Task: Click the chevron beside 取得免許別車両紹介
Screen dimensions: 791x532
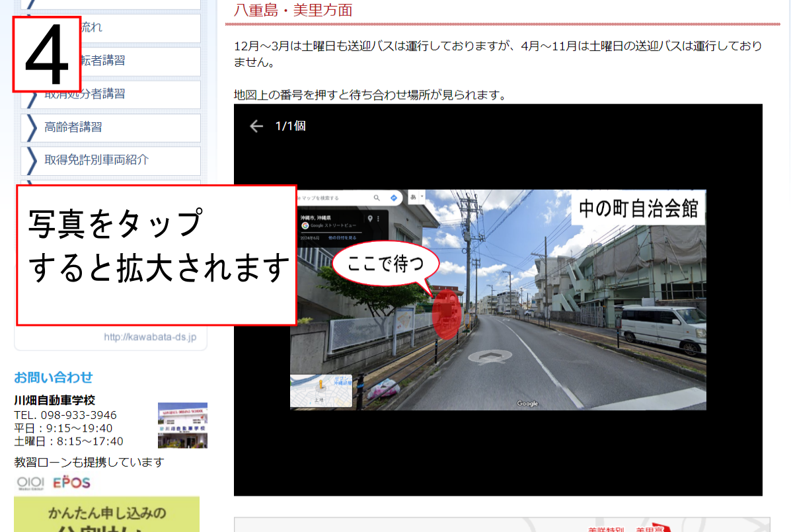Action: pyautogui.click(x=32, y=161)
